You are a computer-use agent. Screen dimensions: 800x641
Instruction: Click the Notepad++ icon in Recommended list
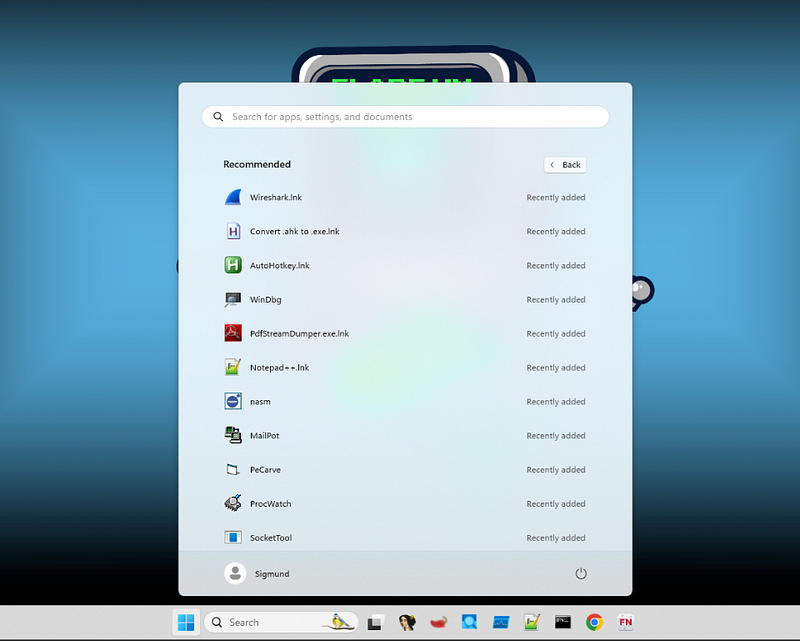[233, 367]
